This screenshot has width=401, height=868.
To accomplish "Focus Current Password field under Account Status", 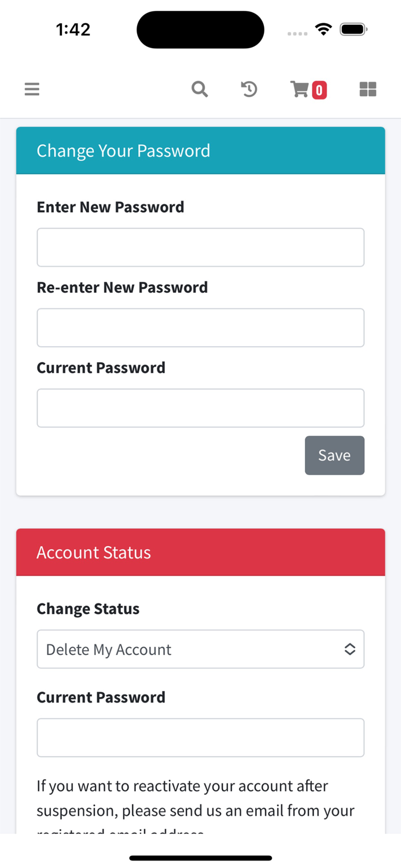I will point(200,738).
